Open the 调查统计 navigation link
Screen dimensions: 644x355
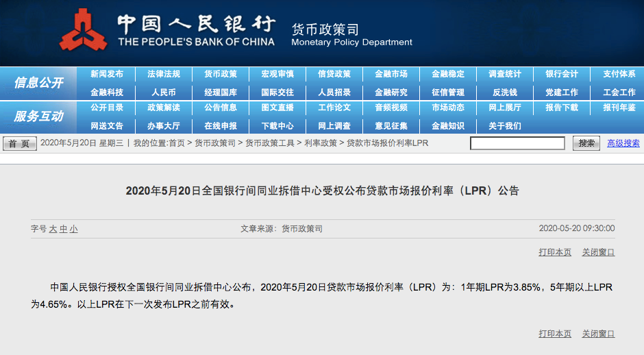pos(504,74)
